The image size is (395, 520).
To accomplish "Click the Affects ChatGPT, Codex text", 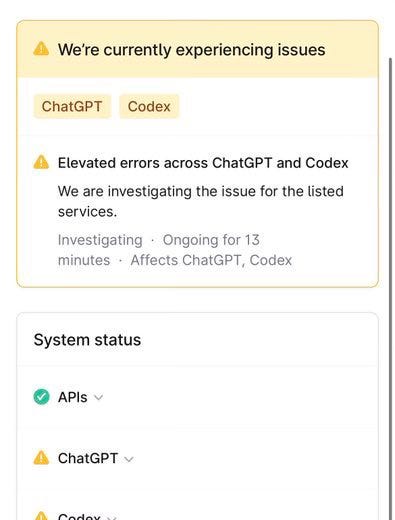I will pos(211,260).
